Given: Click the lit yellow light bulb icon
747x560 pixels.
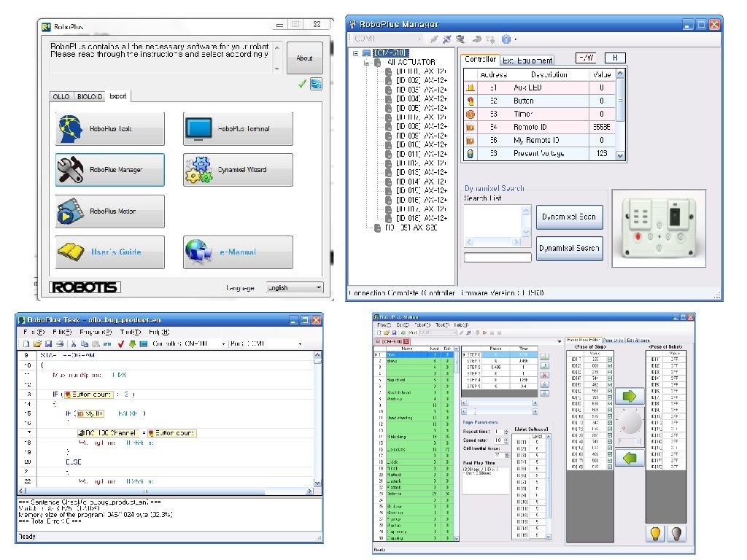Looking at the screenshot, I should [656, 533].
